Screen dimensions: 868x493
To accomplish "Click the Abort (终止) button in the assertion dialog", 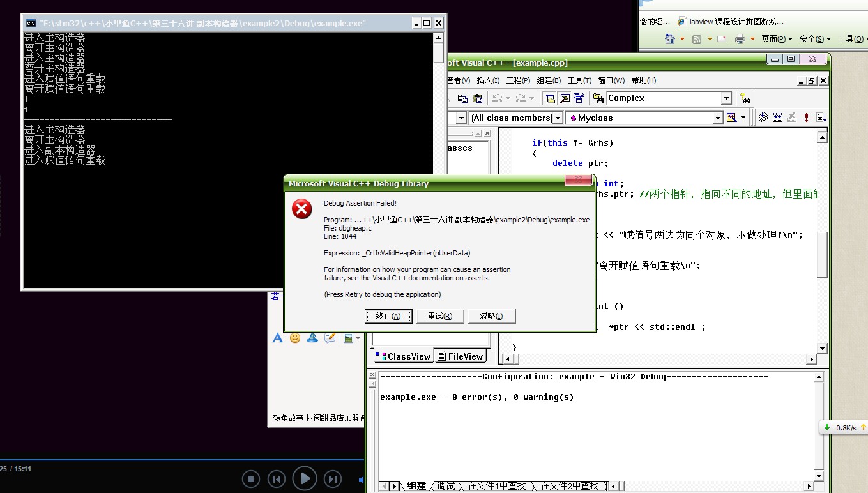I will tap(388, 316).
